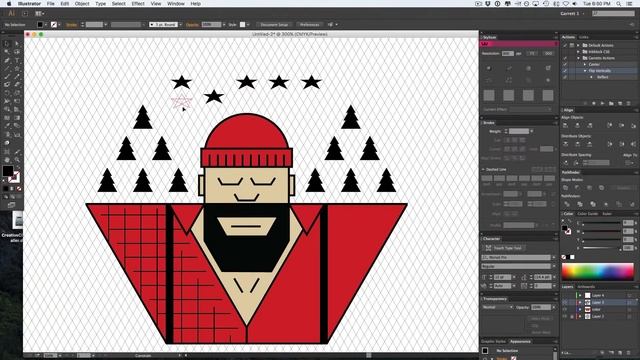The image size is (640, 360).
Task: Click Vertical Distribute Top in Distribute Objects
Action: [x=565, y=144]
